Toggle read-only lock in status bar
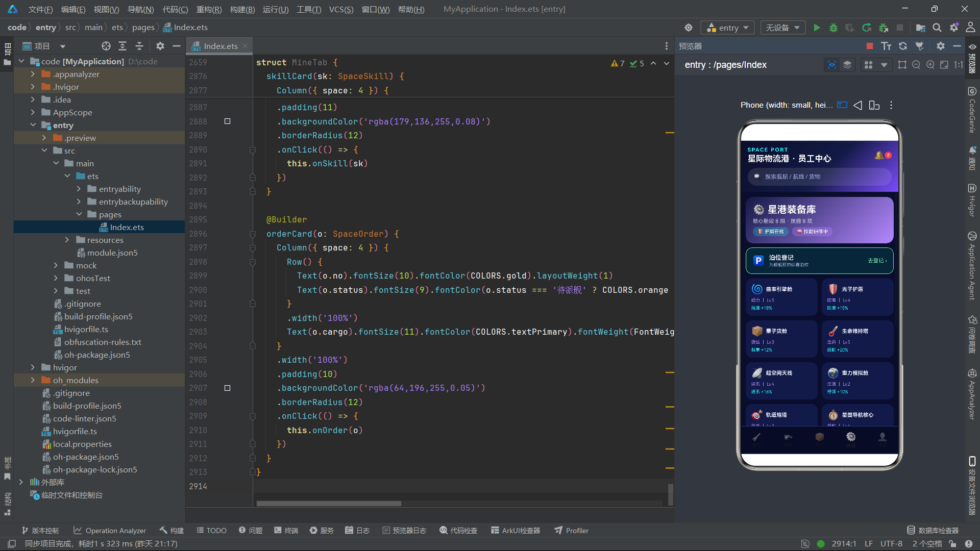Screen dimensions: 980x551 (952, 544)
